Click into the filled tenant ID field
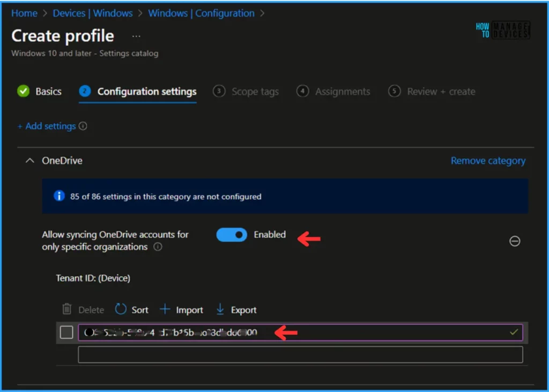Image resolution: width=549 pixels, height=392 pixels. click(x=300, y=332)
